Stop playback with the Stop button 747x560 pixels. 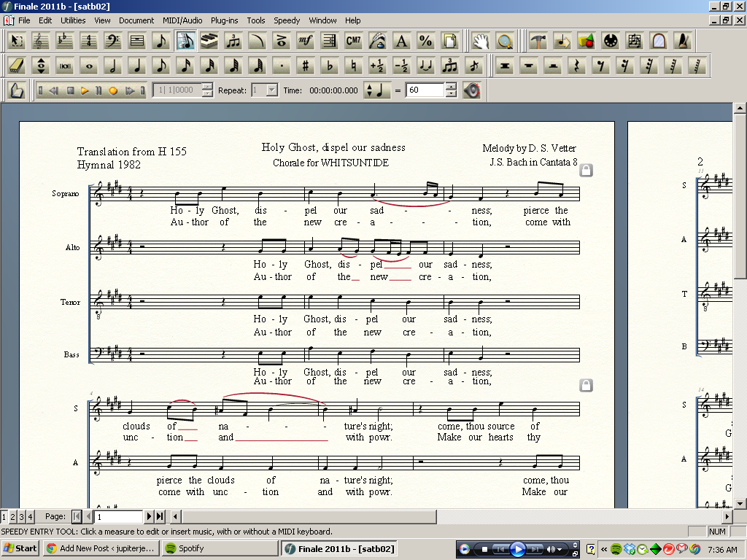[x=70, y=90]
